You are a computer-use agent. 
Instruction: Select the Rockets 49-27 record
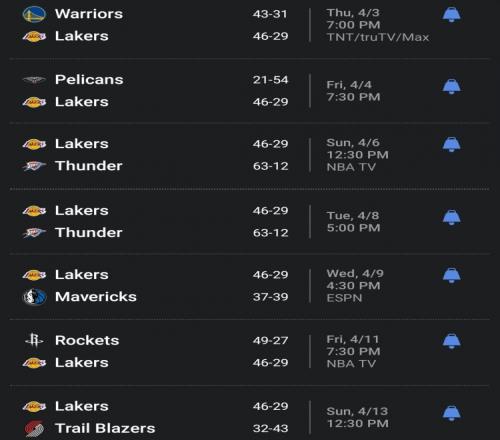(x=270, y=340)
